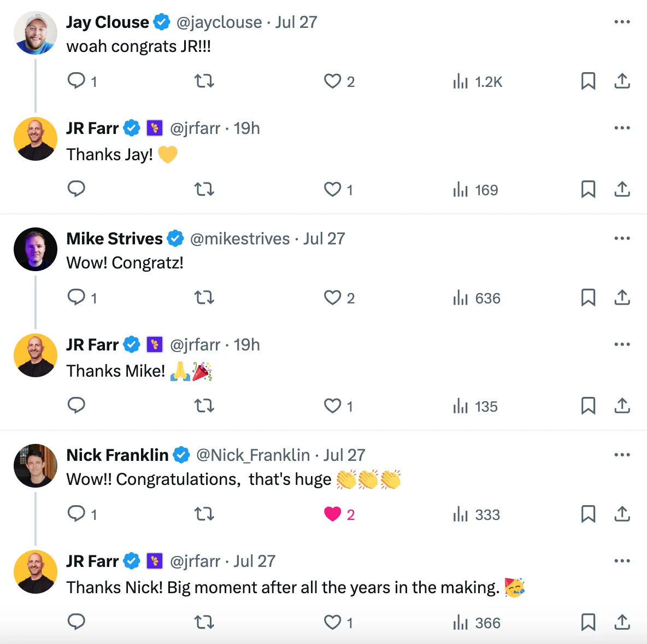Toggle bookmark on Jay Clouse's tweet
647x644 pixels.
tap(589, 81)
